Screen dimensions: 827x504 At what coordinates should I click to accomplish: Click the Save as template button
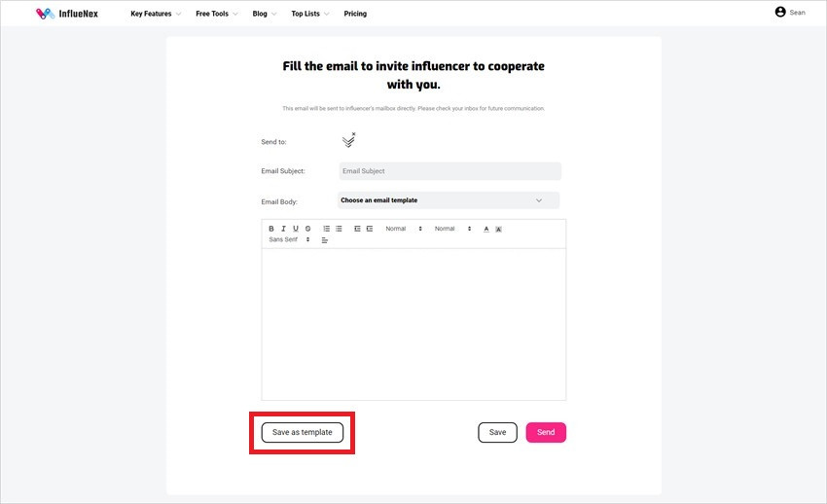coord(303,432)
